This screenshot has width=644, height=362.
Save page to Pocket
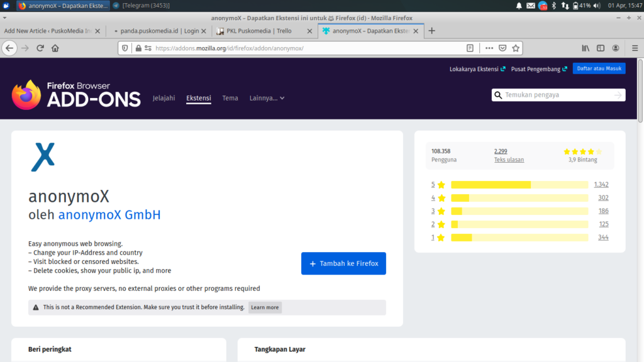pos(502,48)
